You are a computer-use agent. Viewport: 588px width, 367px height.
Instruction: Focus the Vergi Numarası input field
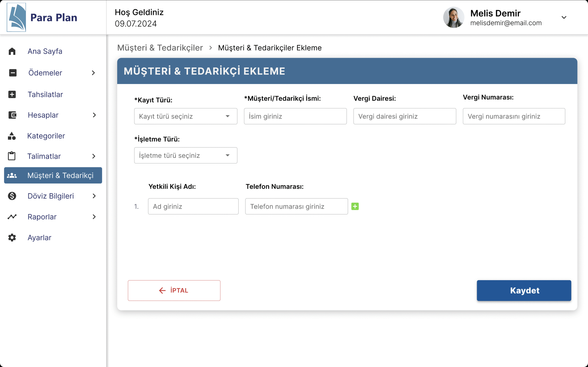coord(514,116)
